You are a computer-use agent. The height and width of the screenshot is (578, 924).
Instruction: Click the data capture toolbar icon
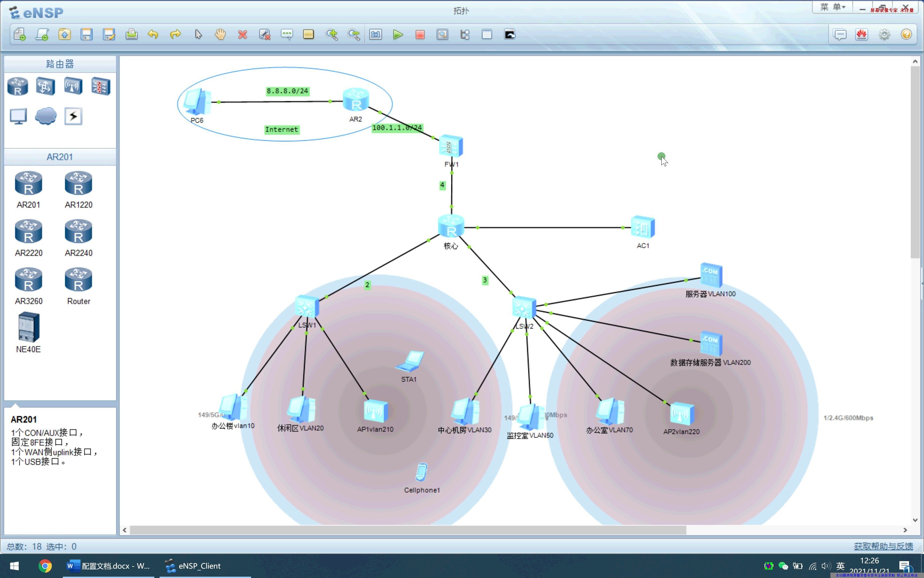[442, 35]
